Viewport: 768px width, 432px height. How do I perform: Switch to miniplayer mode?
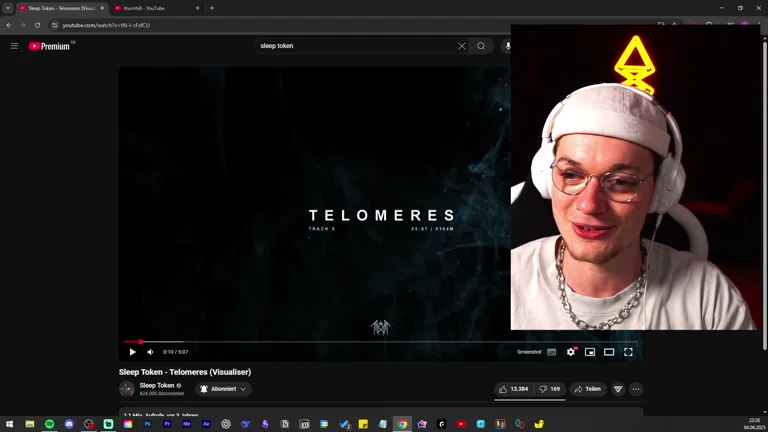pyautogui.click(x=590, y=352)
